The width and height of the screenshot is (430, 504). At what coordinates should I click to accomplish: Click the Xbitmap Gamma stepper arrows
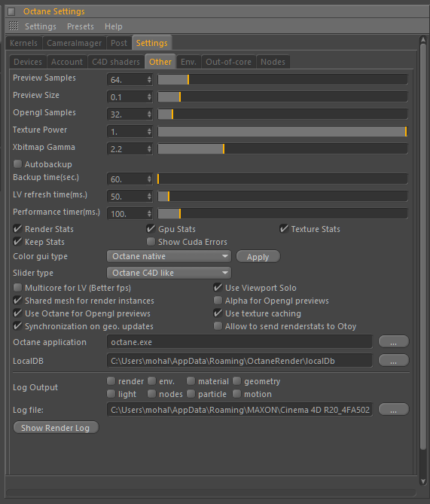click(x=149, y=149)
